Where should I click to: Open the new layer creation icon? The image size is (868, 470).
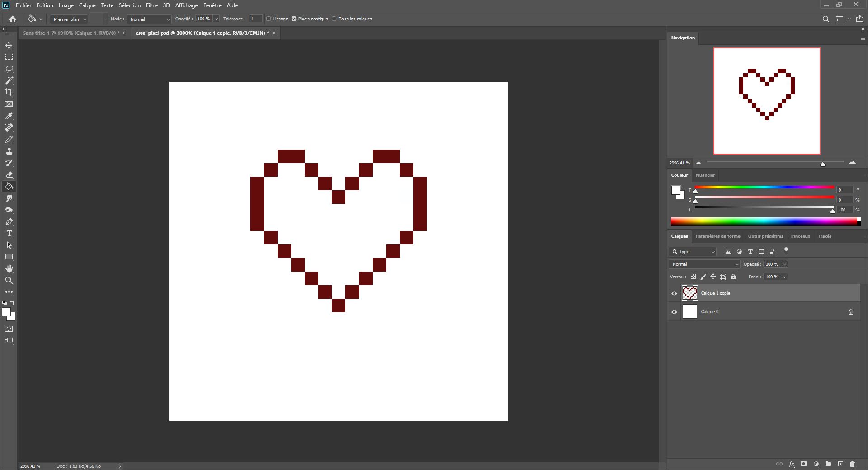coord(841,464)
